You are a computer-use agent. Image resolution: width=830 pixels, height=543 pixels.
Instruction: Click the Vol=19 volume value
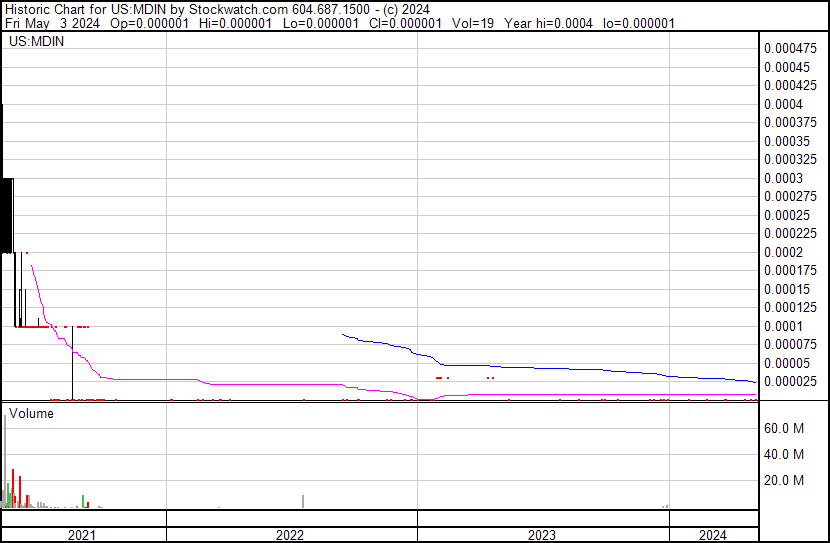473,23
